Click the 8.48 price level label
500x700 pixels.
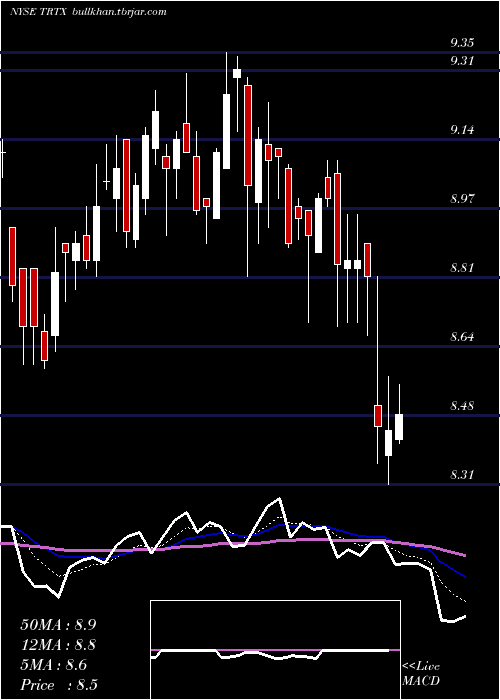(x=462, y=406)
